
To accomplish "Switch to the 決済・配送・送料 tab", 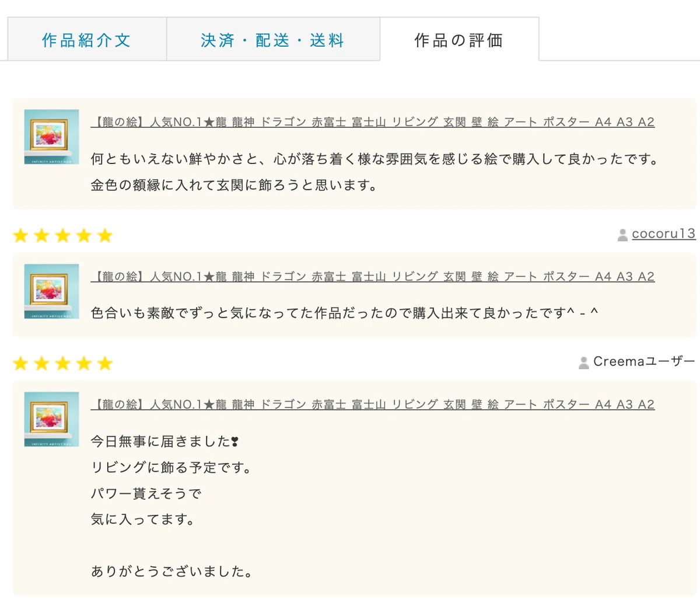I will (x=273, y=39).
